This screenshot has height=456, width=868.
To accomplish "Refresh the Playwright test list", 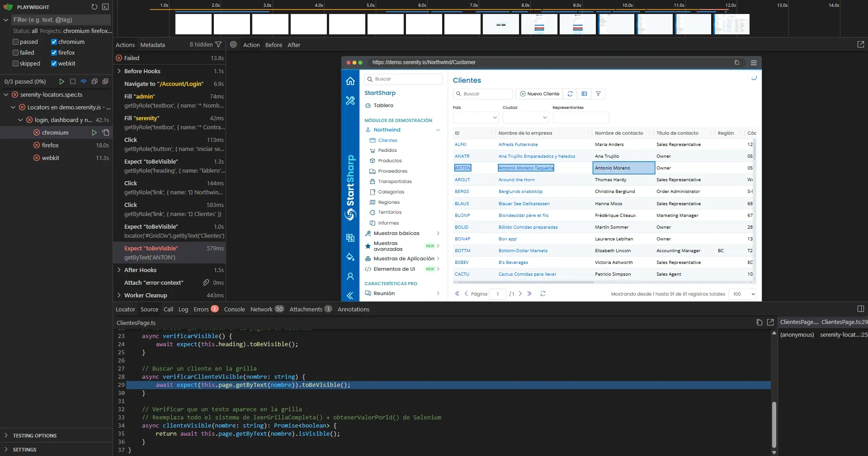I will 94,7.
